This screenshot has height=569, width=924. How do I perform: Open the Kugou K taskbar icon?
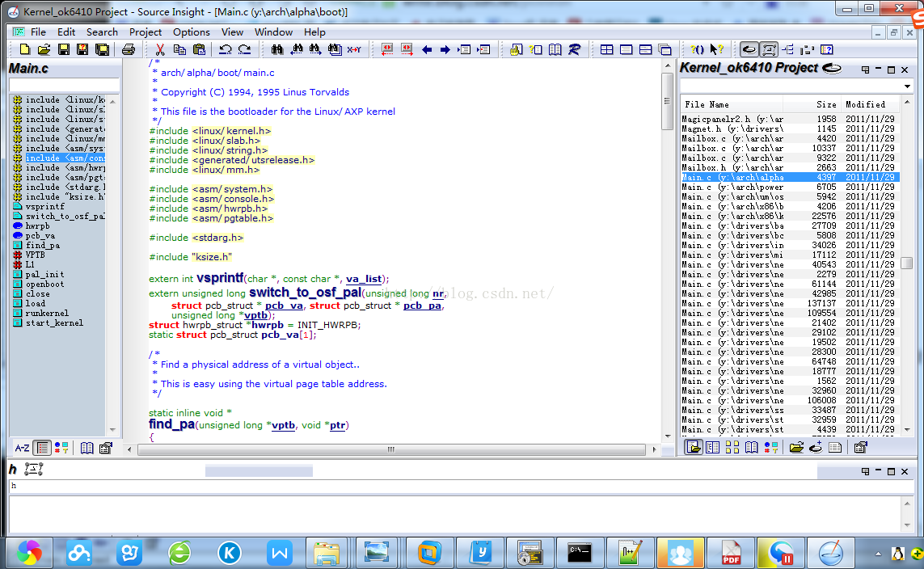click(230, 553)
